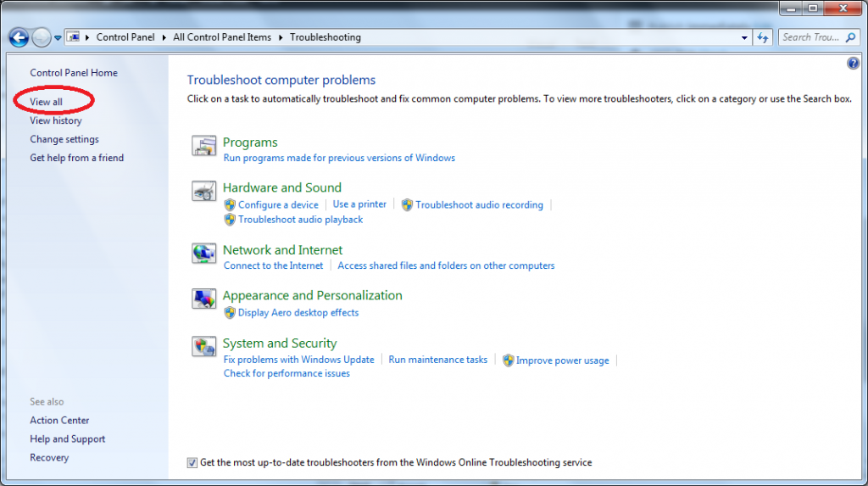The height and width of the screenshot is (486, 868).
Task: Open the recent pages dropdown arrow
Action: pos(58,37)
